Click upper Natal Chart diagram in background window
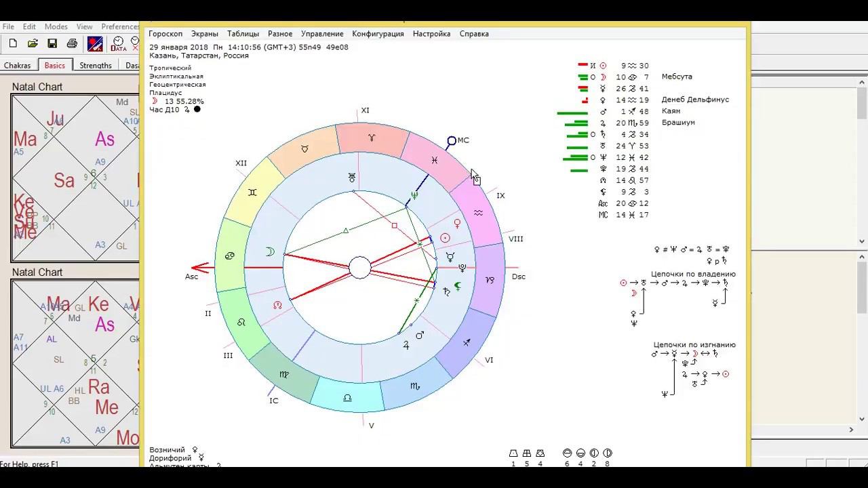 coord(75,178)
